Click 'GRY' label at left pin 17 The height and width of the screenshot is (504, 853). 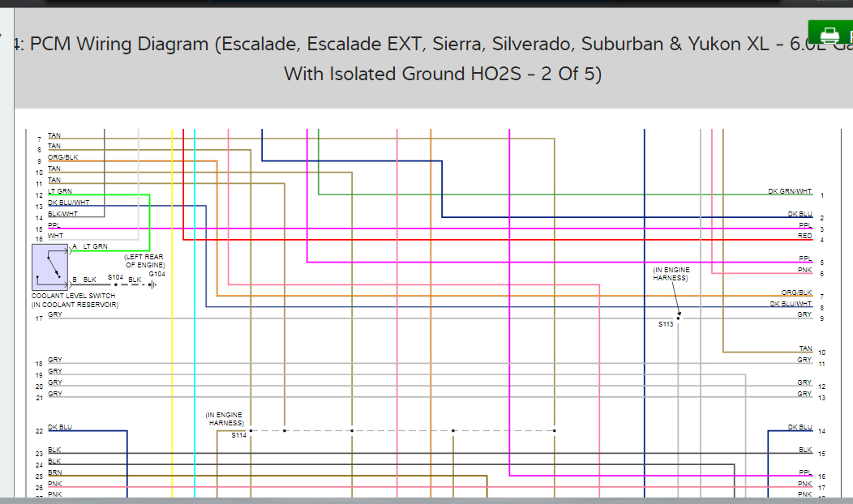(x=55, y=314)
